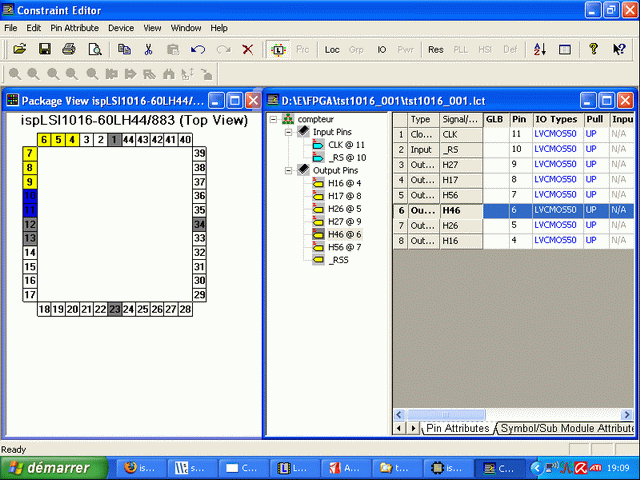Collapse the compteur root tree node

274,119
